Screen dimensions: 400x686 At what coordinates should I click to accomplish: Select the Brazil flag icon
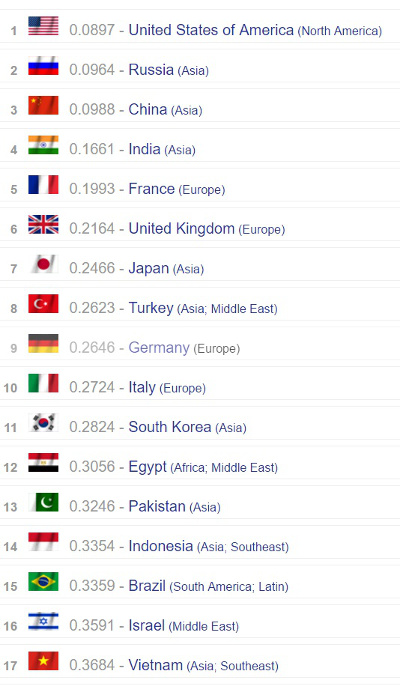43,582
